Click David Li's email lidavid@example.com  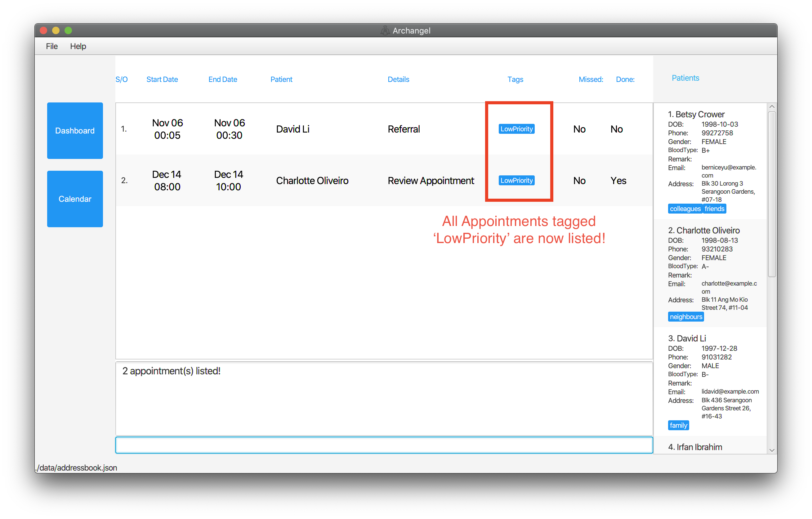730,391
